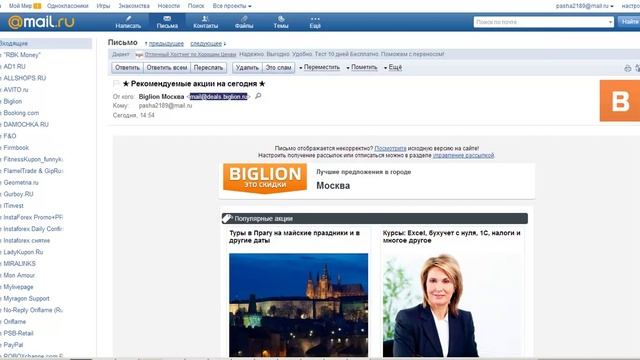Click the print letter icon
640x360 pixels.
[x=627, y=68]
